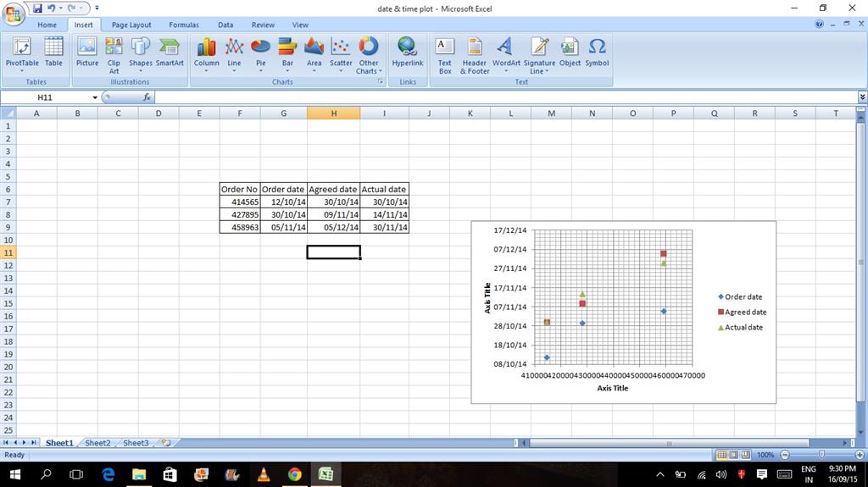
Task: Open the View ribbon tab
Action: [300, 25]
